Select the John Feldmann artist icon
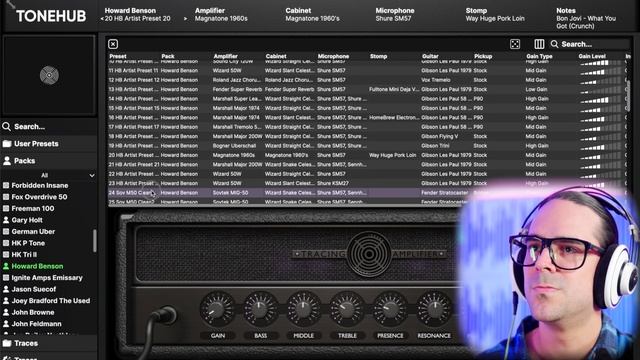This screenshot has width=640, height=360. pos(6,324)
